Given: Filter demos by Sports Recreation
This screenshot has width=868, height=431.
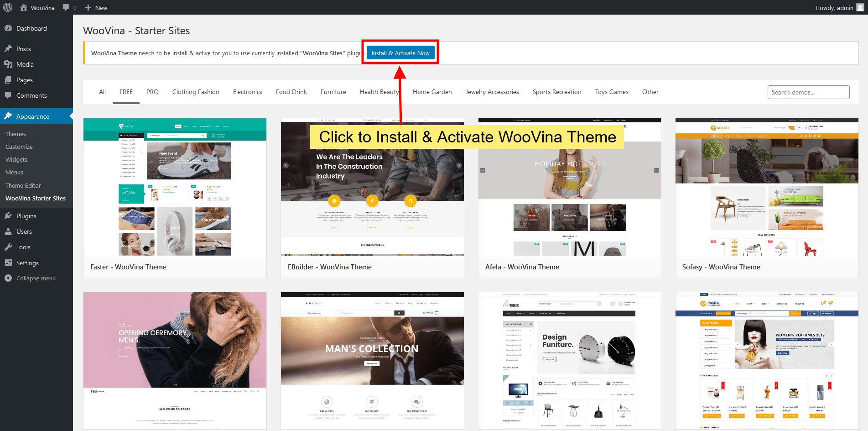Looking at the screenshot, I should click(x=557, y=92).
